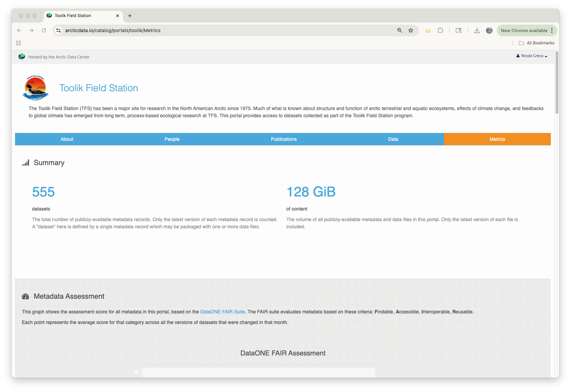The height and width of the screenshot is (392, 571).
Task: Click the profile avatar in the toolbar
Action: click(489, 30)
